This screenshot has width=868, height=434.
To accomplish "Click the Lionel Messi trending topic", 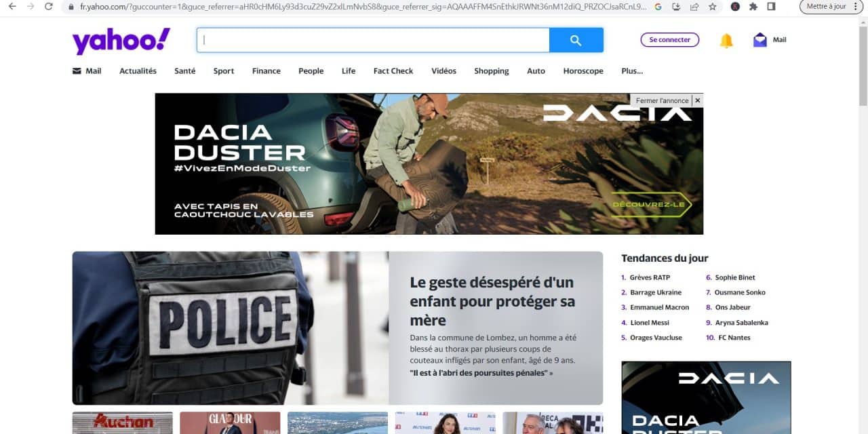I will point(649,323).
